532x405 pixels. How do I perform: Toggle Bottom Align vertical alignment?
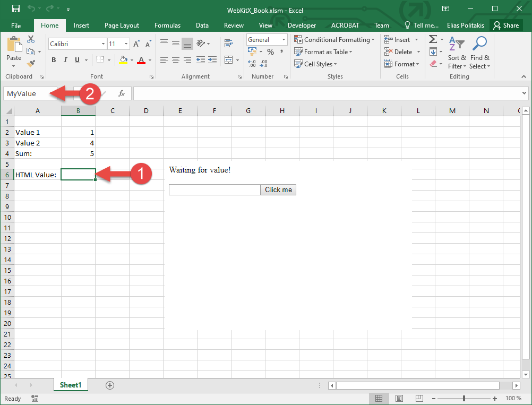[x=187, y=44]
